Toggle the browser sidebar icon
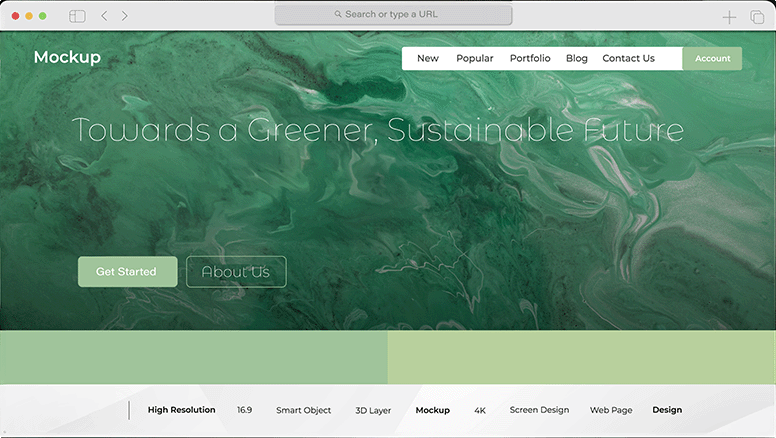The image size is (776, 438). tap(77, 16)
